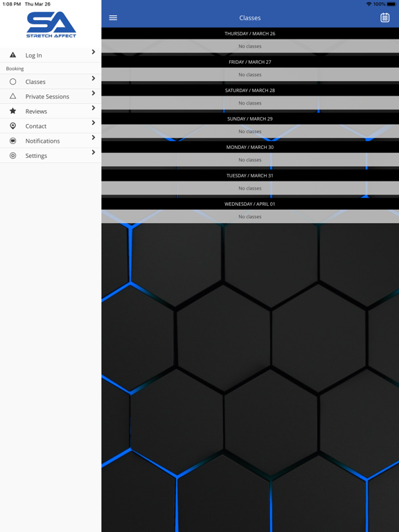Screen dimensions: 399x532
Task: Click the Contact location pin icon
Action: coord(13,126)
